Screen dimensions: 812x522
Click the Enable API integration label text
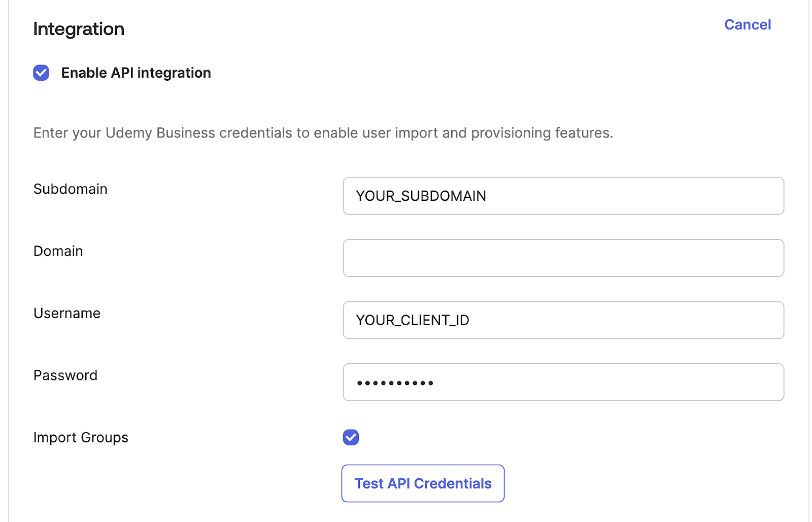[x=136, y=73]
